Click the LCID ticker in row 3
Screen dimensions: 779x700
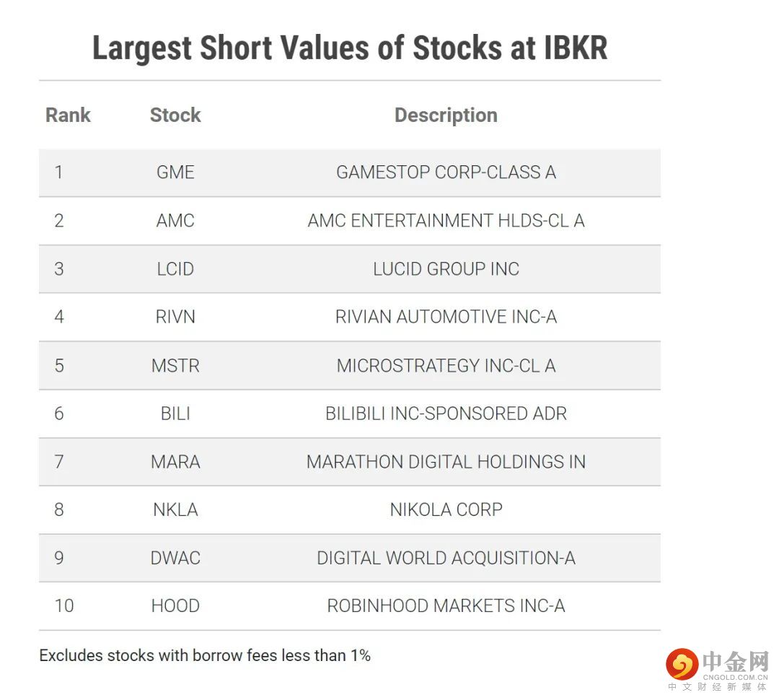point(175,269)
